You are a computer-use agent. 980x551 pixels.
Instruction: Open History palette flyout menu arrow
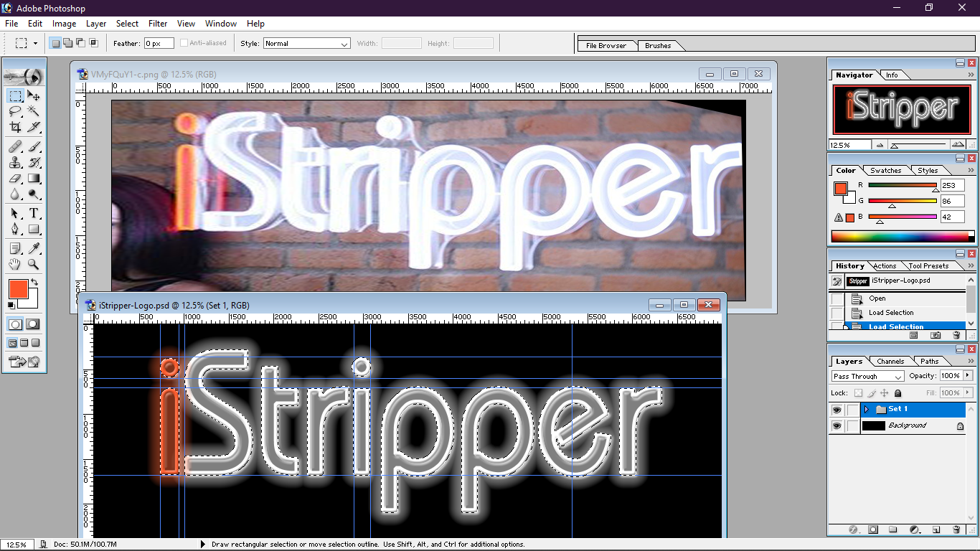pos(971,265)
